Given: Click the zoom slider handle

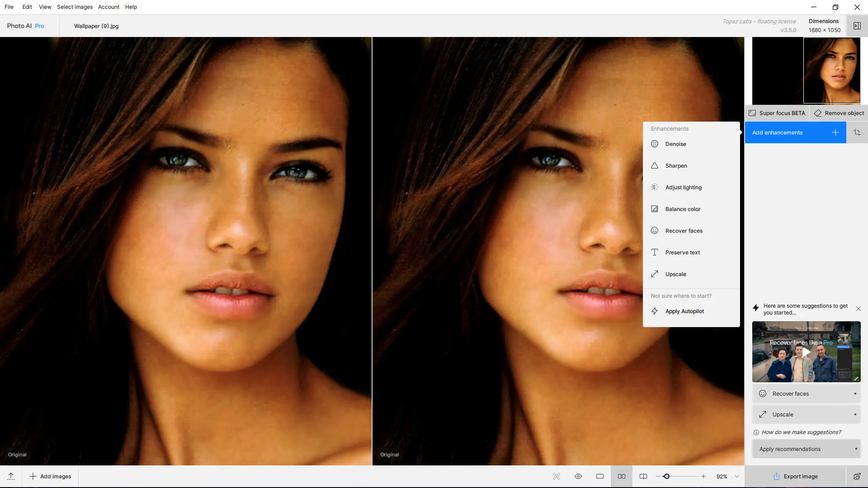Looking at the screenshot, I should pyautogui.click(x=666, y=476).
